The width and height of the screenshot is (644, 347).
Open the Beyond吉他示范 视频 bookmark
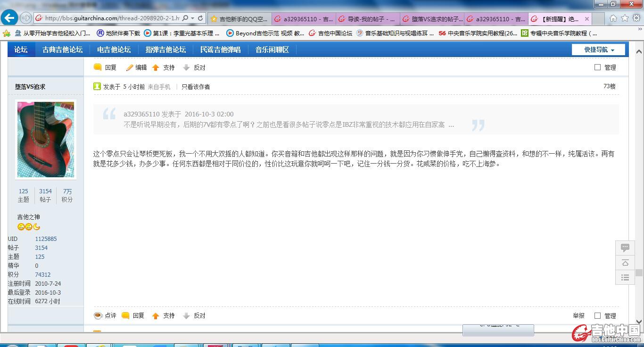[265, 33]
